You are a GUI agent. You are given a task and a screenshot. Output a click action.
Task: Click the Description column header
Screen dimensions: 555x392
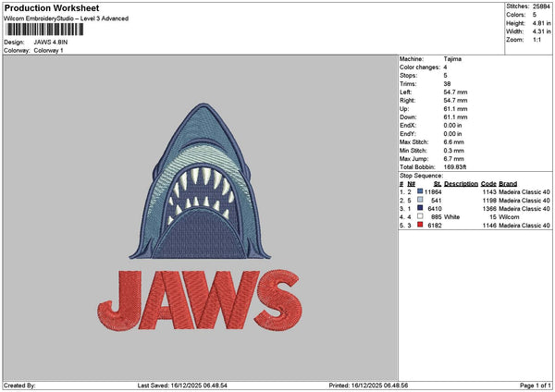461,183
